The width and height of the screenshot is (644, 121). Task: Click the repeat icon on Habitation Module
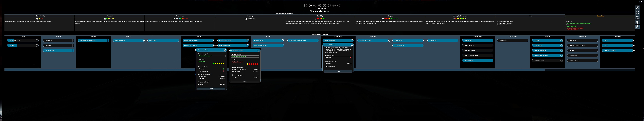click(x=561, y=50)
